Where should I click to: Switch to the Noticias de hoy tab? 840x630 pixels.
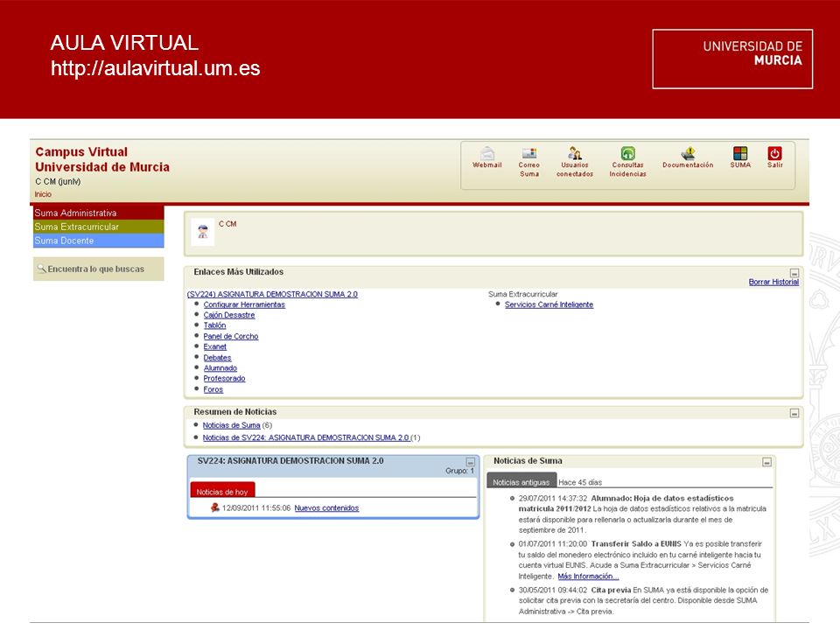222,491
